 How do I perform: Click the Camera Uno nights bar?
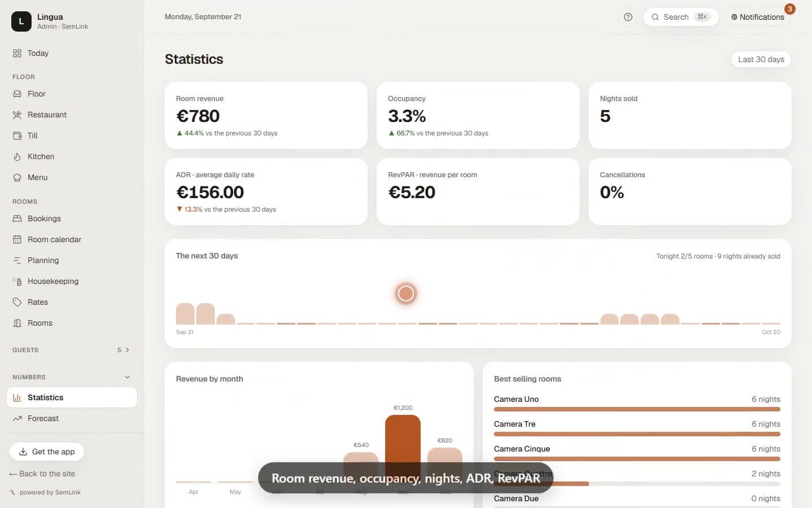coord(637,409)
